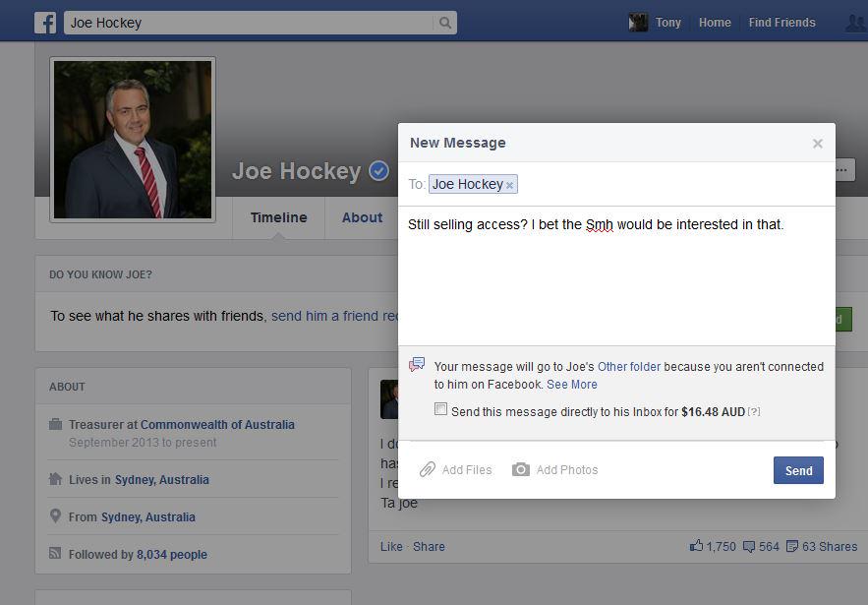Open Tony's profile picture icon in top bar
The width and height of the screenshot is (868, 605).
[638, 23]
